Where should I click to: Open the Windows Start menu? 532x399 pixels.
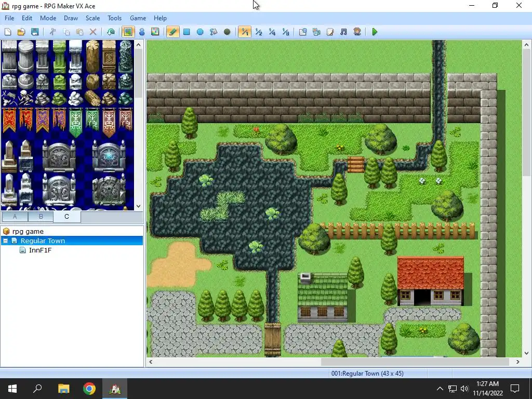click(x=12, y=389)
